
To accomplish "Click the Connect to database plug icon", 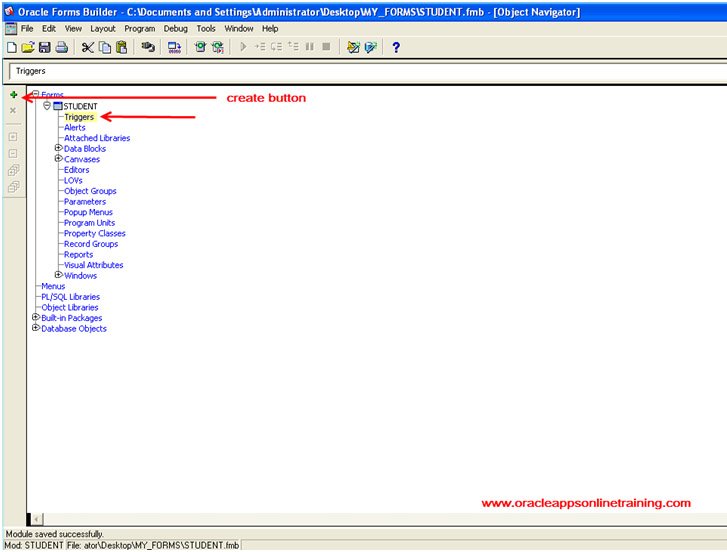I will point(148,47).
